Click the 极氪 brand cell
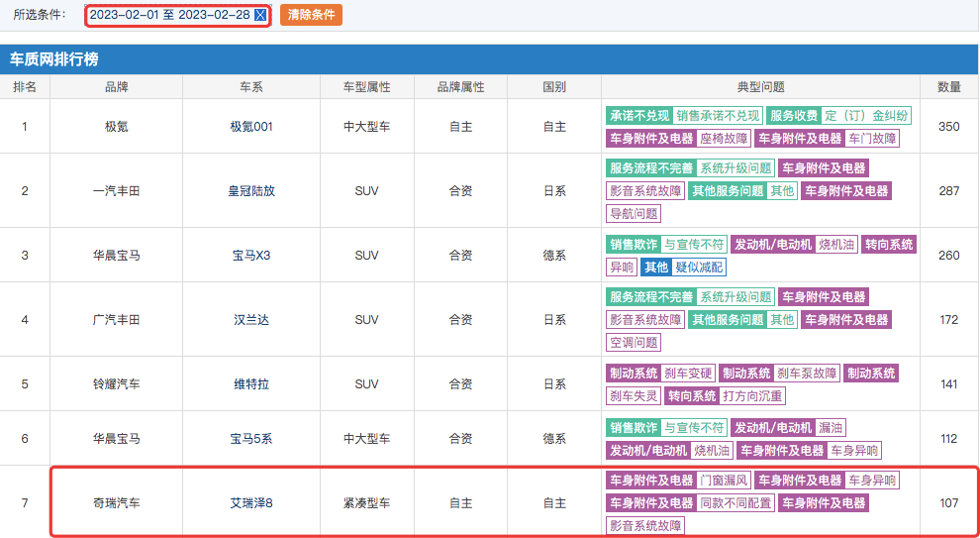This screenshot has height=538, width=980. tap(116, 127)
